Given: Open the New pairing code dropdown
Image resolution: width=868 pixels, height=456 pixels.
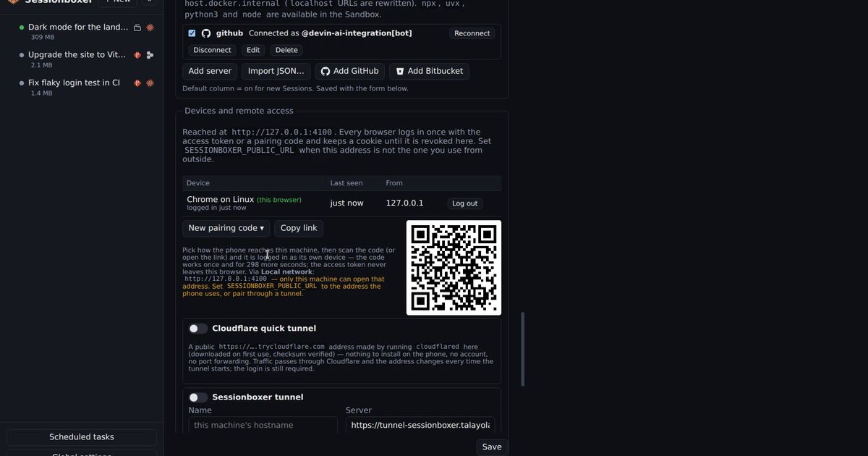Looking at the screenshot, I should pos(226,228).
